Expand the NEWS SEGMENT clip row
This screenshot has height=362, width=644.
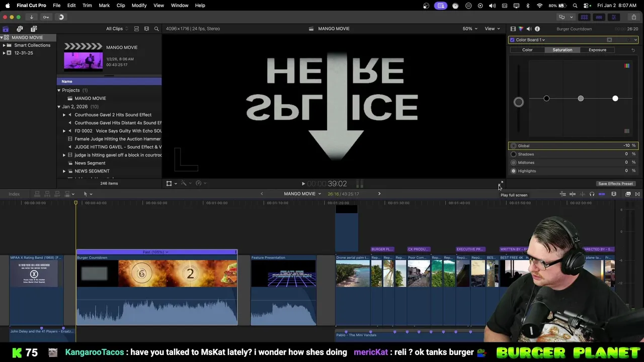click(64, 171)
